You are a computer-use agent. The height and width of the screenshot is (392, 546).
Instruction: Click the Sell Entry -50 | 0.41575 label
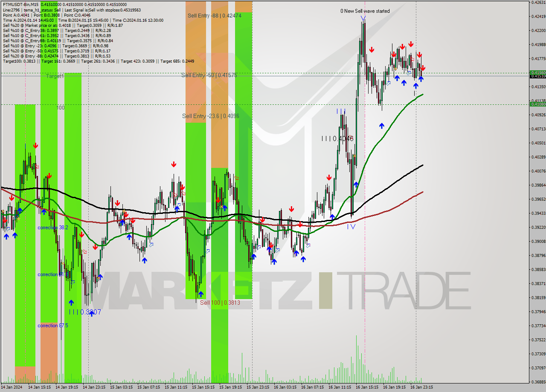(x=209, y=75)
